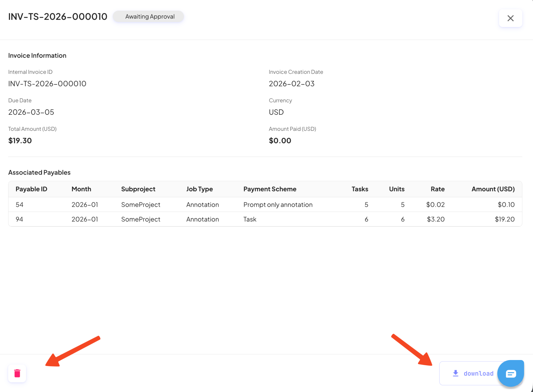
Task: Click the Associated Payables heading
Action: (39, 172)
